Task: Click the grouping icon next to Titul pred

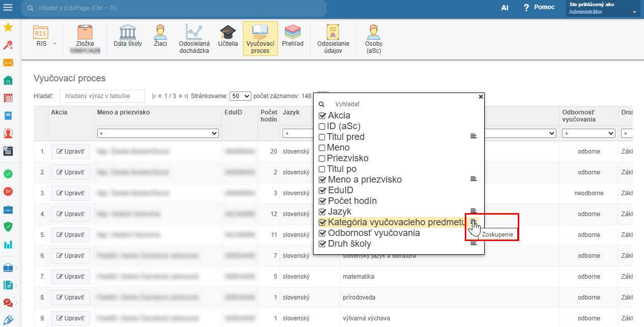Action: click(473, 136)
